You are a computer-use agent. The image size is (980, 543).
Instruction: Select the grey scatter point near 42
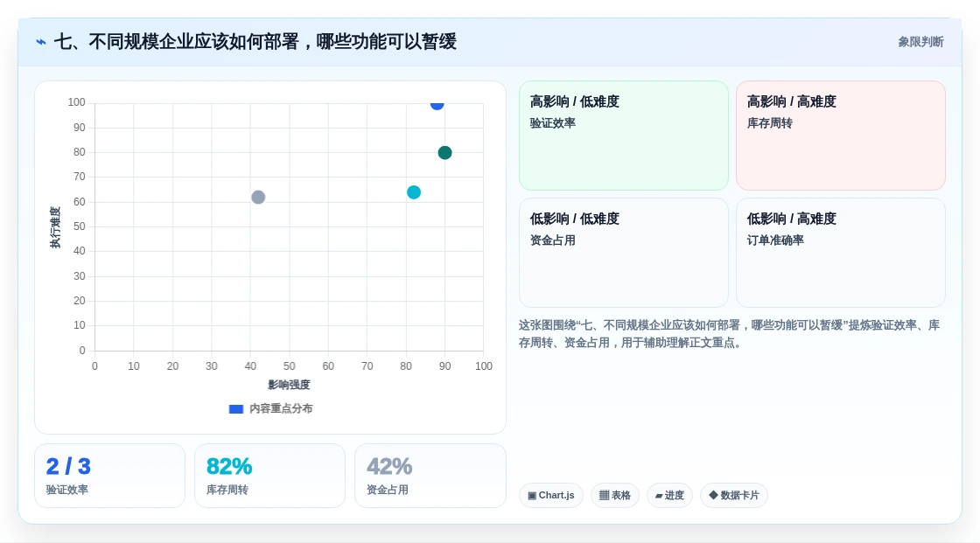pyautogui.click(x=258, y=198)
